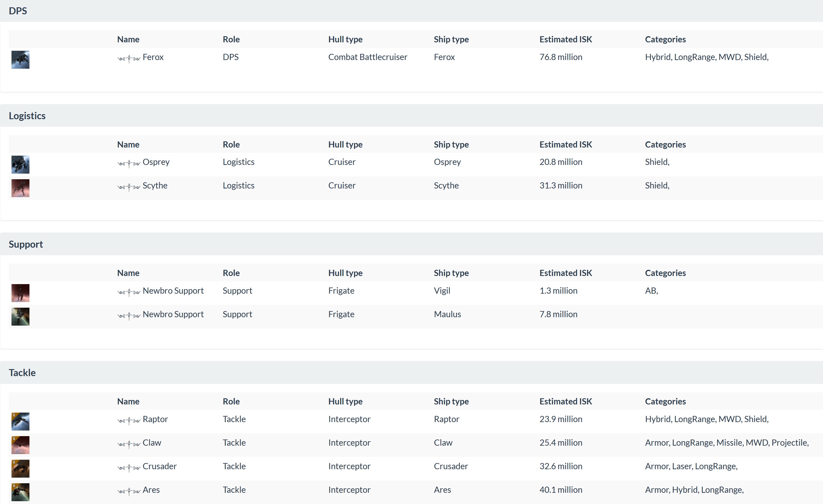This screenshot has width=823, height=504.
Task: Click the Raptor interceptor portrait icon
Action: pos(20,421)
